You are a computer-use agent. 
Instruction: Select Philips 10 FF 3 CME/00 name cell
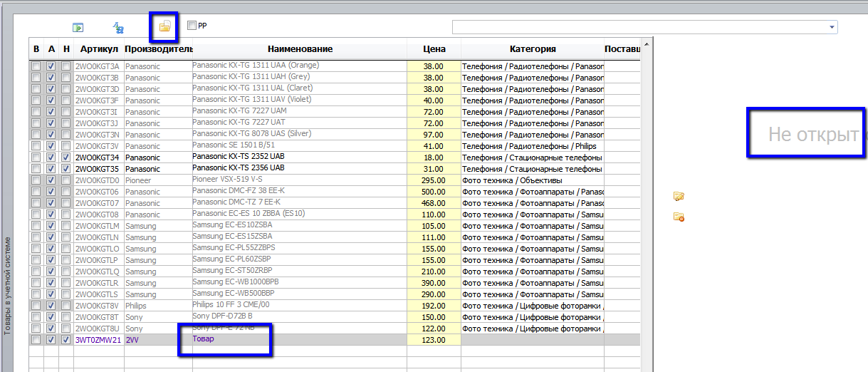point(300,305)
